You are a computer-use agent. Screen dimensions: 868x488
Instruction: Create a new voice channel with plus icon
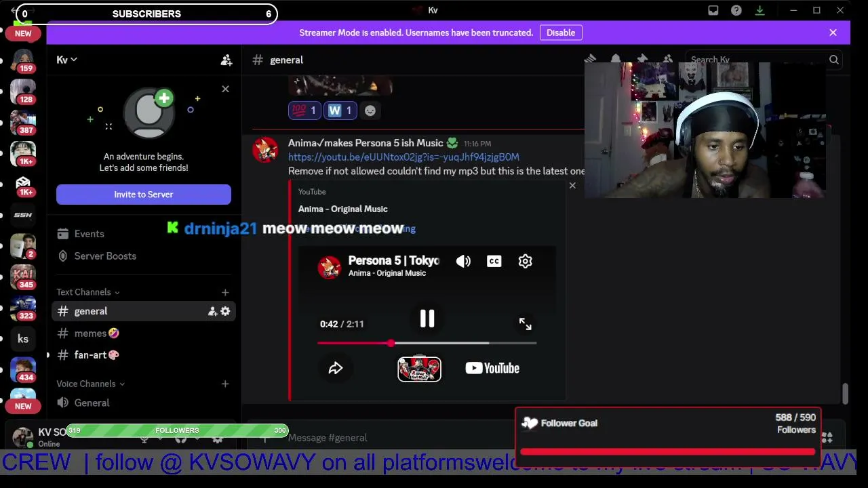[x=225, y=384]
